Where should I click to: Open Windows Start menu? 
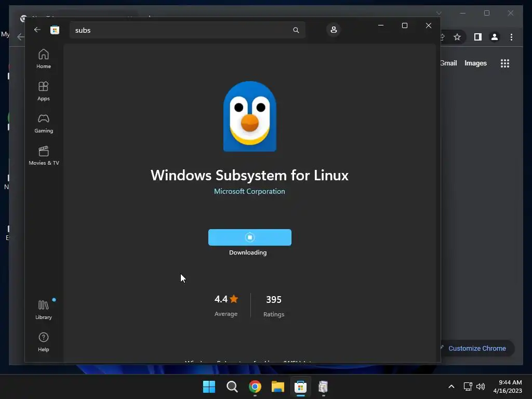coord(209,387)
